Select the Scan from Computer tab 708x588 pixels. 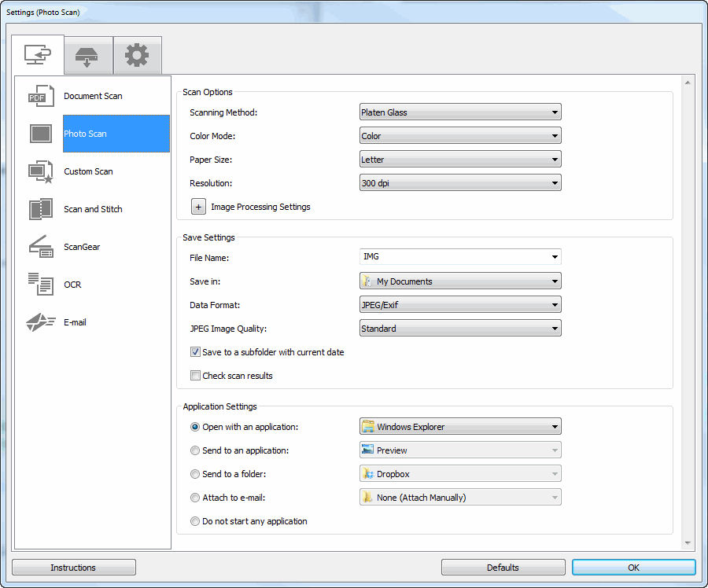click(x=38, y=55)
